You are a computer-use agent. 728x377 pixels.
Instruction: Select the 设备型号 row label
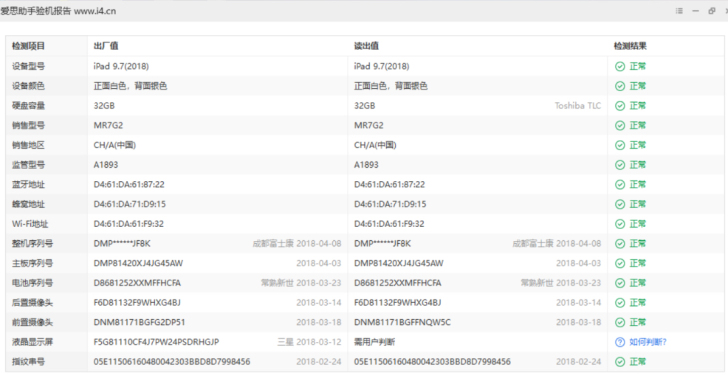pos(28,66)
